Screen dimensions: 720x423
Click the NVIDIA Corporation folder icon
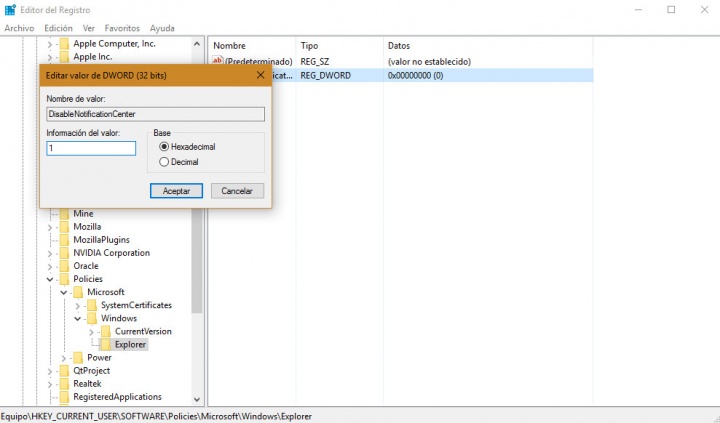point(64,253)
